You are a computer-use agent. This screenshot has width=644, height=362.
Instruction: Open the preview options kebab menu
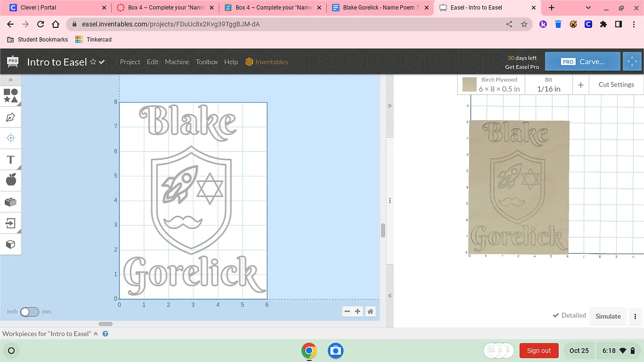(x=635, y=316)
